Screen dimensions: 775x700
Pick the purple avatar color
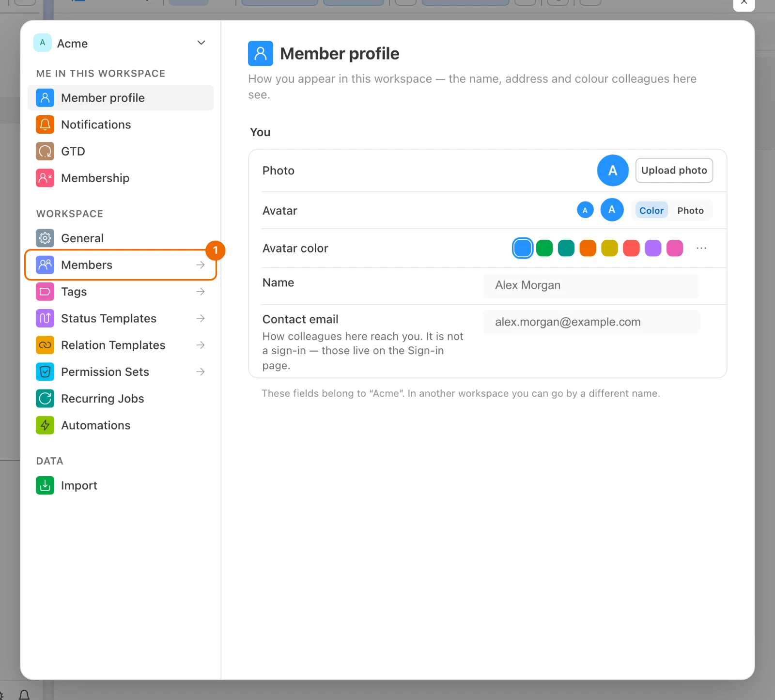653,248
